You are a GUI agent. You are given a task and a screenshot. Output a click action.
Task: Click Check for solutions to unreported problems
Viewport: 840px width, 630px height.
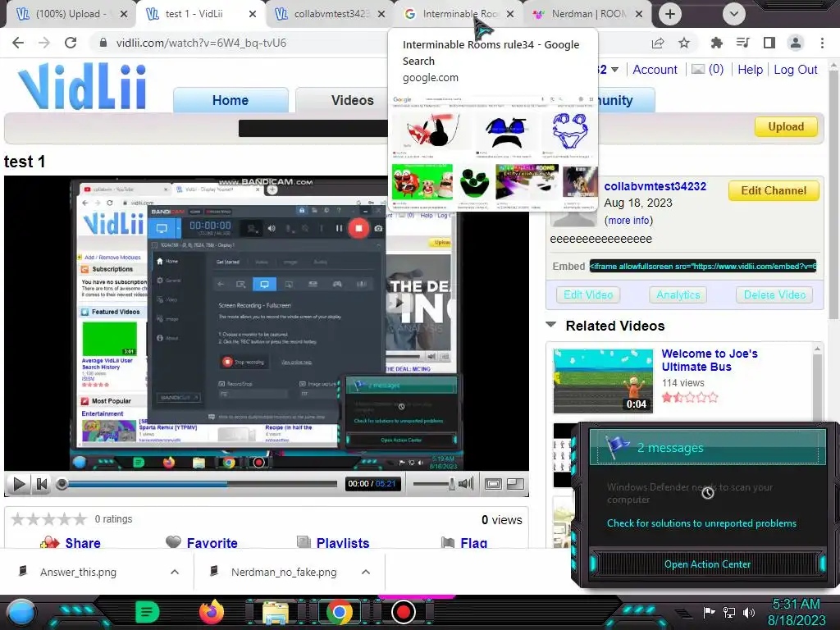coord(701,523)
